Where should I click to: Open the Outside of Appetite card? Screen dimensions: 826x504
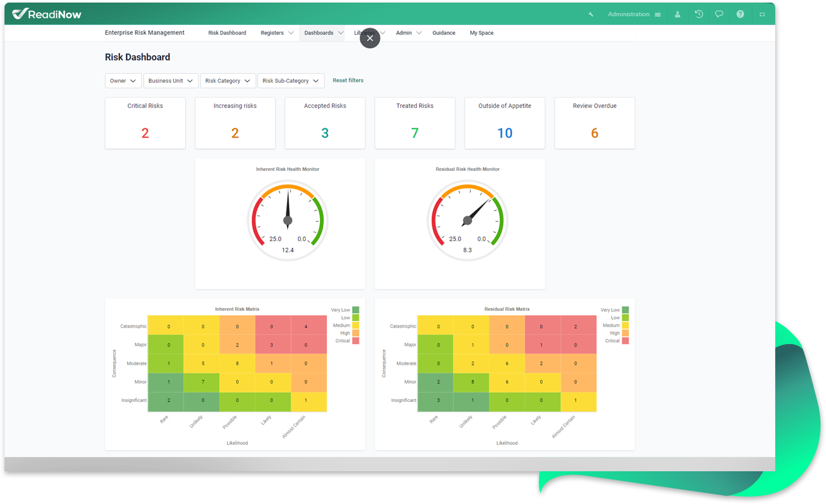point(505,123)
